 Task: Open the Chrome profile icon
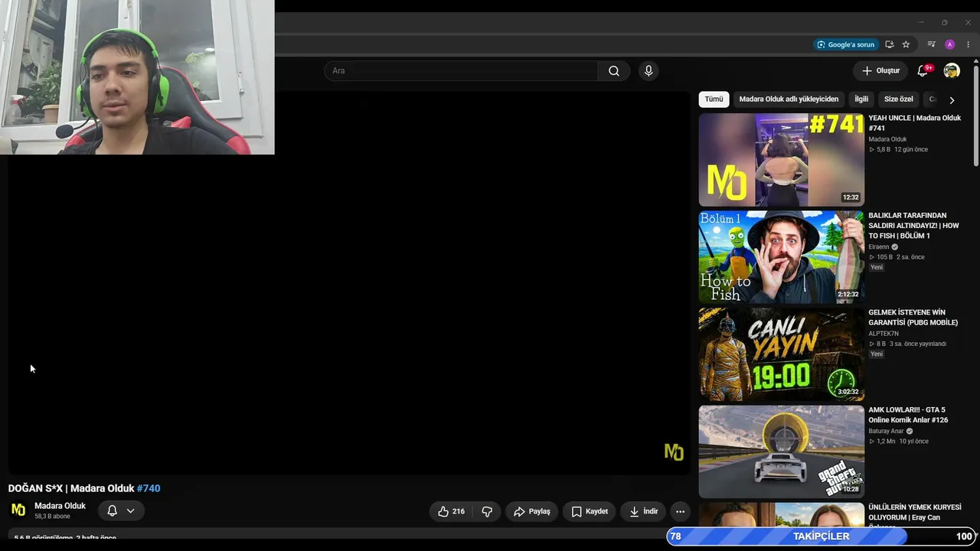pos(950,44)
